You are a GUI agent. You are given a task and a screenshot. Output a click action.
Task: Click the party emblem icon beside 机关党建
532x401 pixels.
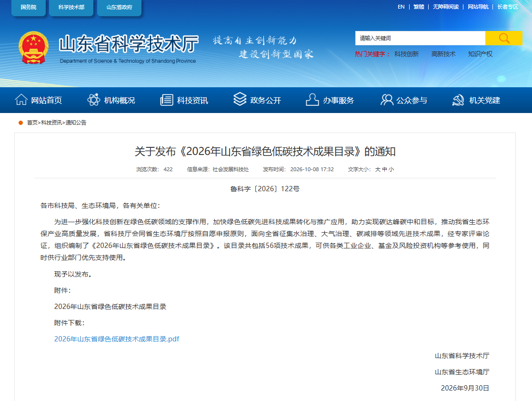click(458, 100)
